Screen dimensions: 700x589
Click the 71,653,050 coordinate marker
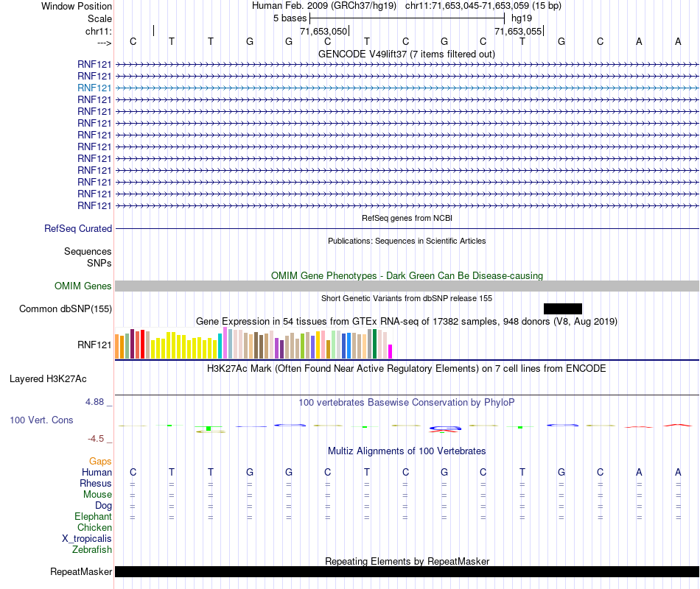click(x=324, y=31)
